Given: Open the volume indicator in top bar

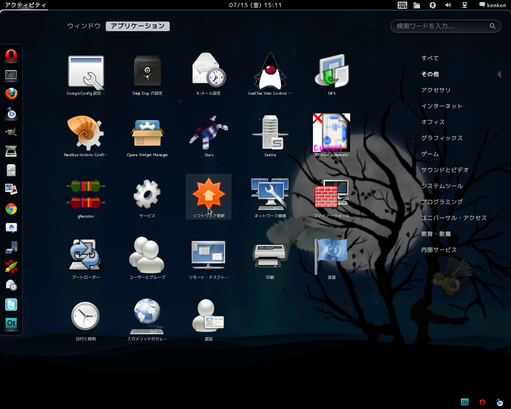Looking at the screenshot, I should click(448, 5).
